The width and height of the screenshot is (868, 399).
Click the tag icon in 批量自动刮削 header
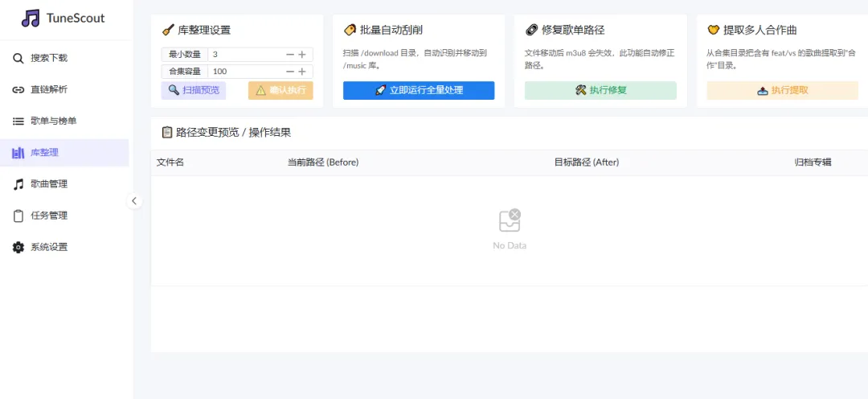[x=350, y=30]
